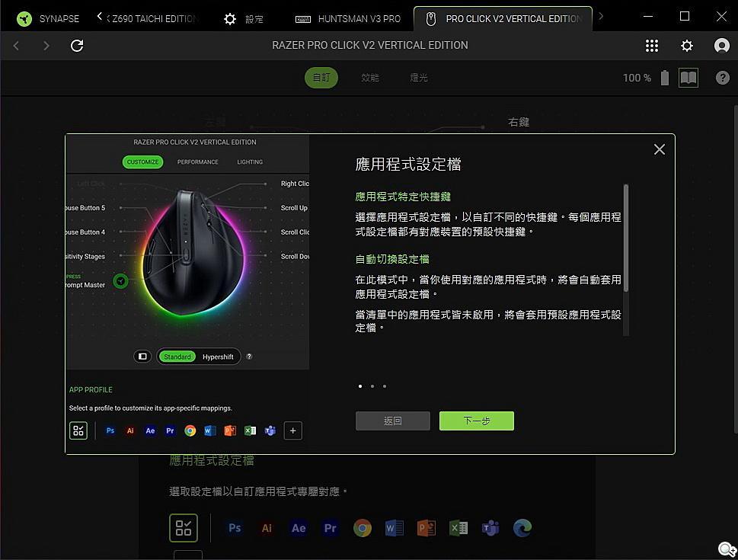Switch to the HUNTSMAN V3 PRO tab
Viewport: 738px width, 560px height.
pyautogui.click(x=347, y=18)
